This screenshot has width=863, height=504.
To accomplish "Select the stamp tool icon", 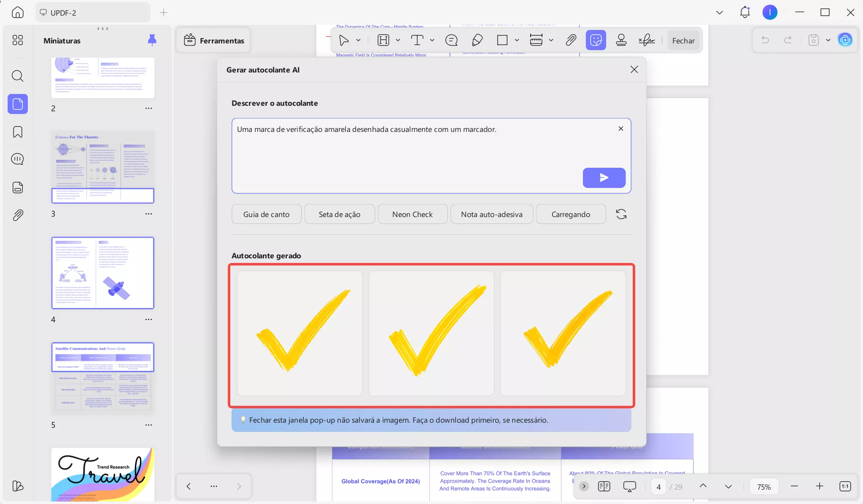I will coord(621,40).
